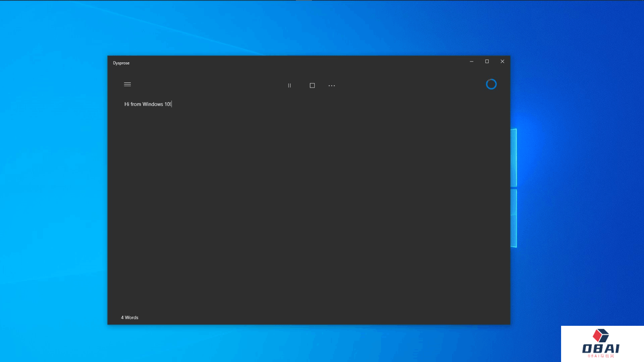Viewport: 644px width, 362px height.
Task: Click the pause icon in the toolbar
Action: pyautogui.click(x=289, y=86)
